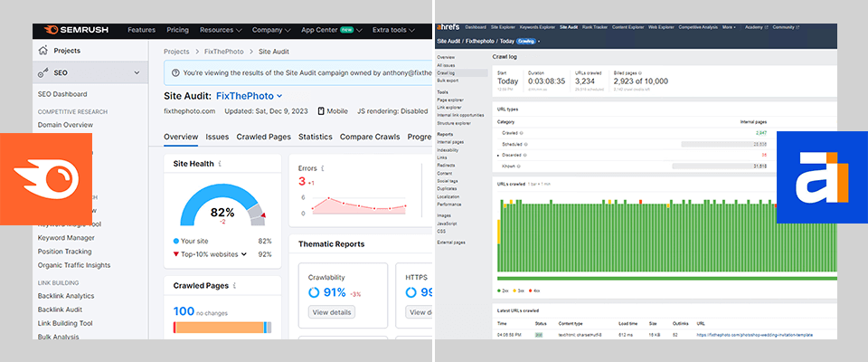The width and height of the screenshot is (868, 362).
Task: Click the Crawlability donut chart icon
Action: (x=314, y=292)
